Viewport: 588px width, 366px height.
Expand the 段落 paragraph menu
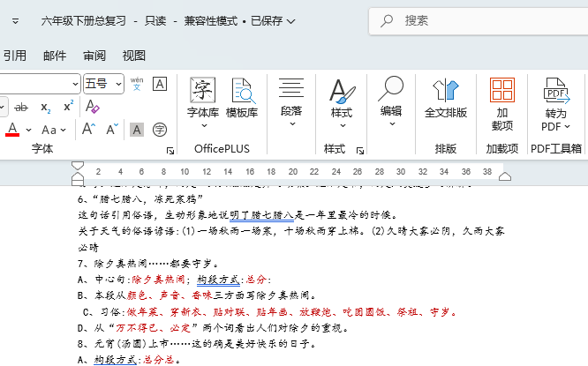click(291, 101)
